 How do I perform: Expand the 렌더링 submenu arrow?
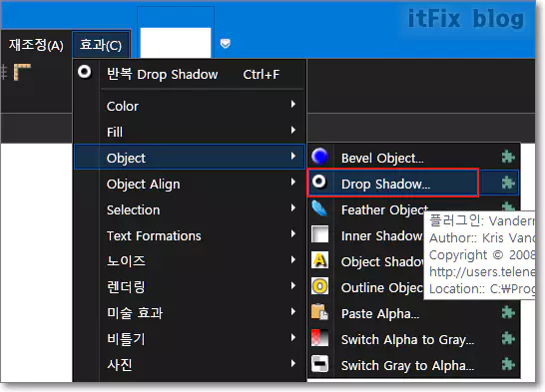coord(293,285)
